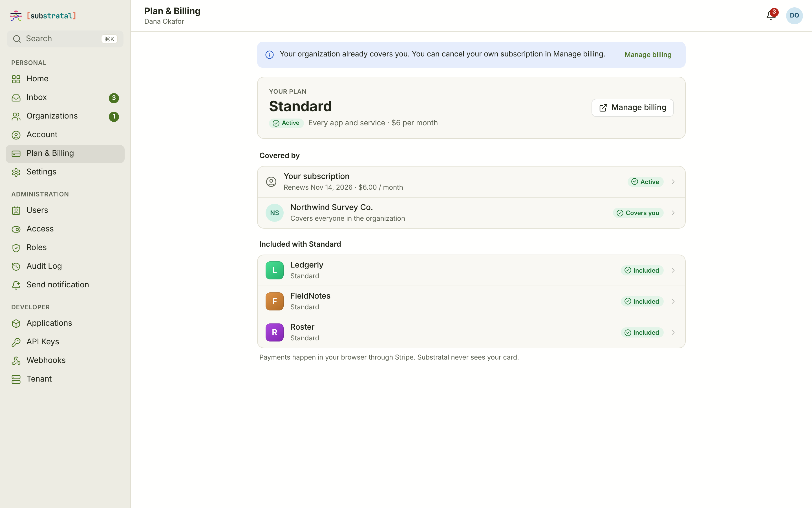
Task: Expand the Northwind Survey Co. row chevron
Action: click(673, 213)
